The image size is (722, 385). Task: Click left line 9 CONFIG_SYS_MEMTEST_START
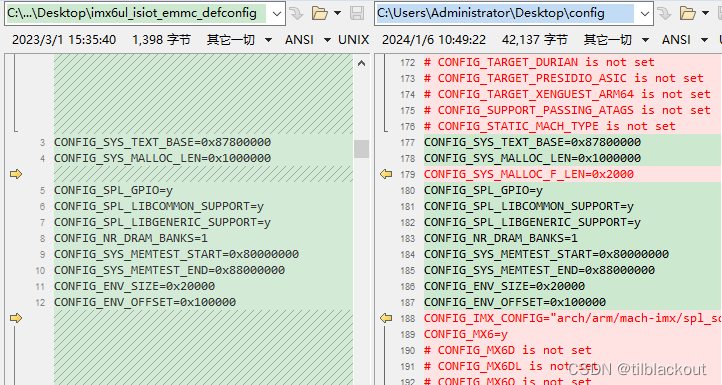point(176,254)
